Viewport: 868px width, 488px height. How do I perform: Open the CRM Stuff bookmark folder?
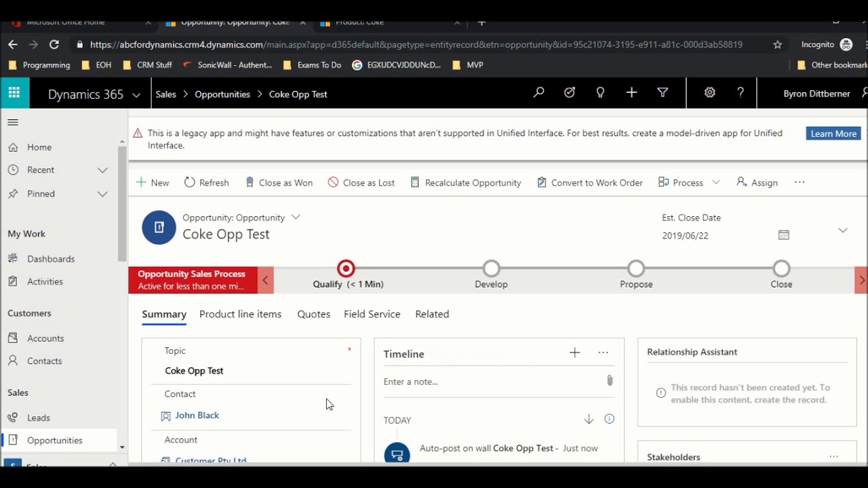click(x=147, y=65)
